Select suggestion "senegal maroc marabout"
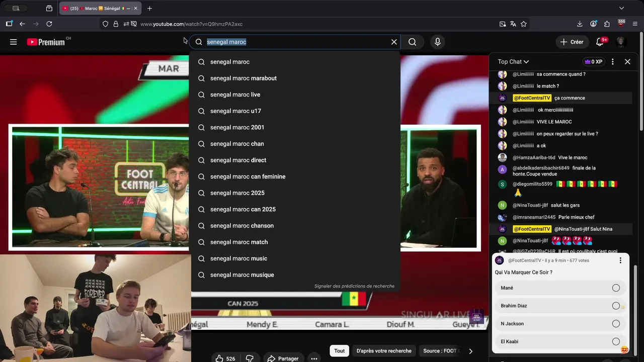 295,78
